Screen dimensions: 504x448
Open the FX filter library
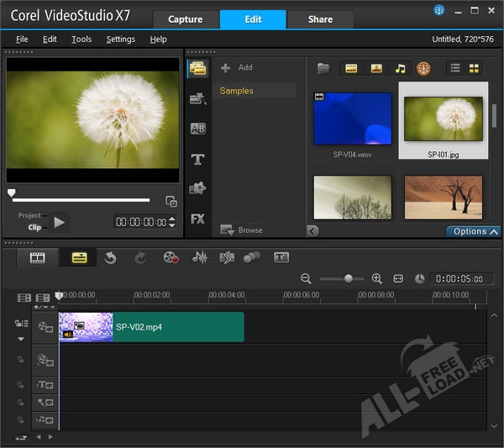(x=198, y=219)
